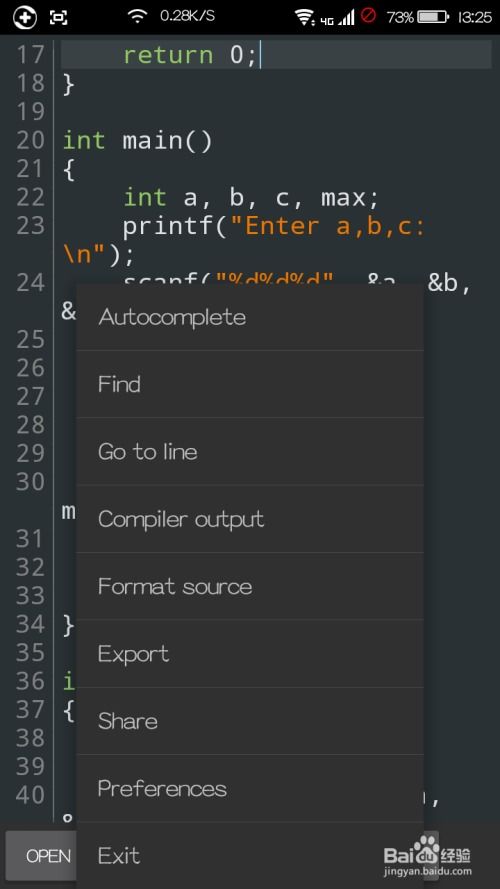The width and height of the screenshot is (500, 889).
Task: Select Autocomplete from the menu
Action: tap(250, 317)
